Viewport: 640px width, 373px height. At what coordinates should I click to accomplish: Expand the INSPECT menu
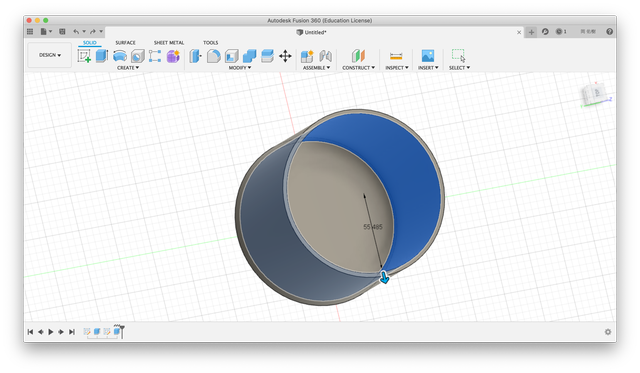pos(397,68)
